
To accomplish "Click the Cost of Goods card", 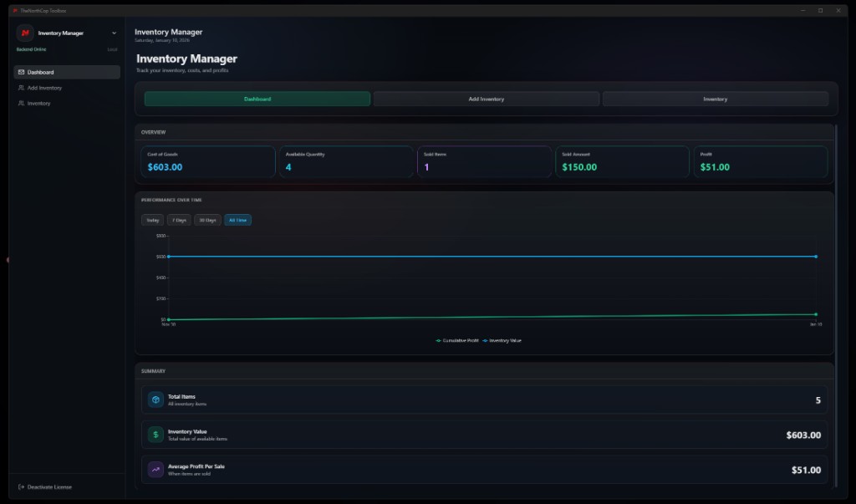I will coord(208,161).
